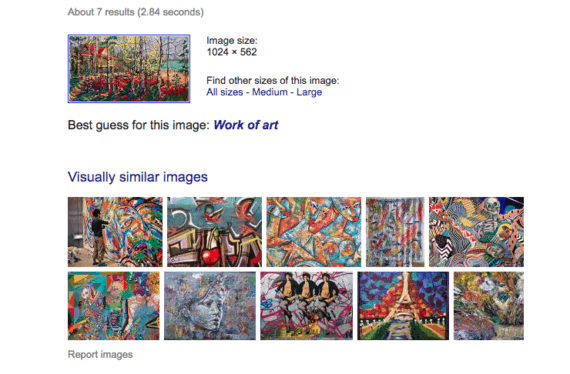Select the 'Medium' size link

270,92
